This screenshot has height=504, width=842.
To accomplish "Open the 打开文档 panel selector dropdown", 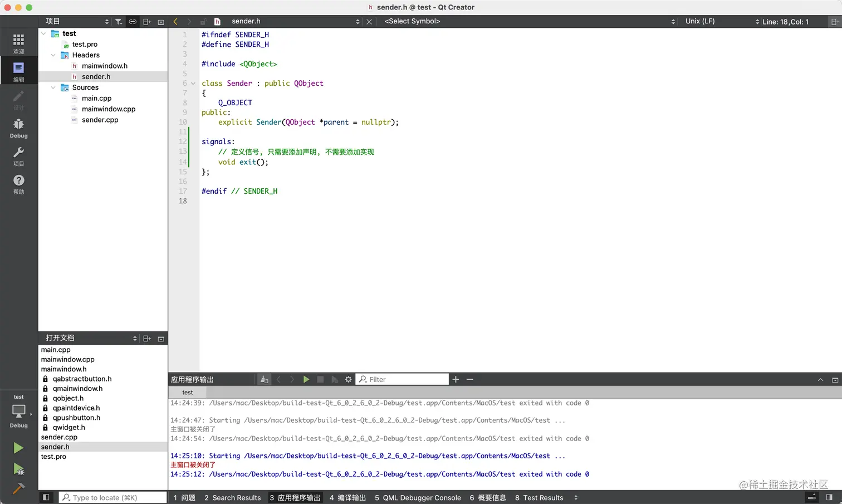I will click(x=91, y=338).
